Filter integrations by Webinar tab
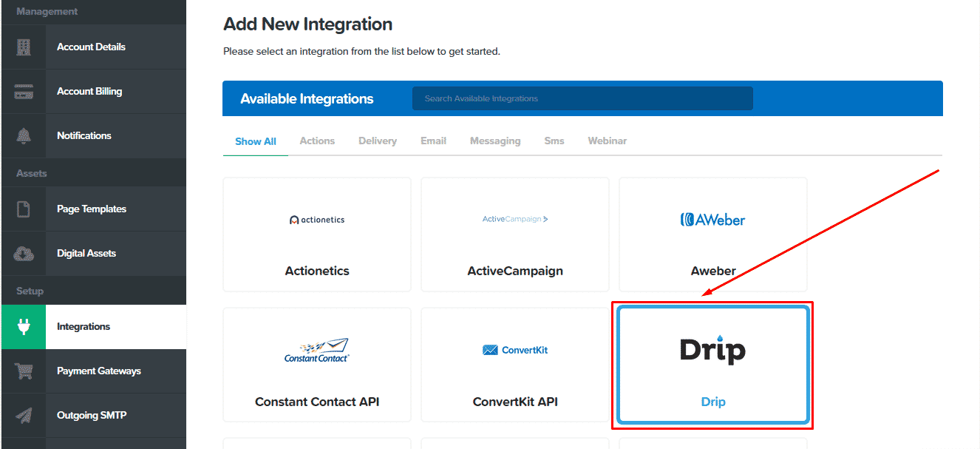 click(608, 141)
